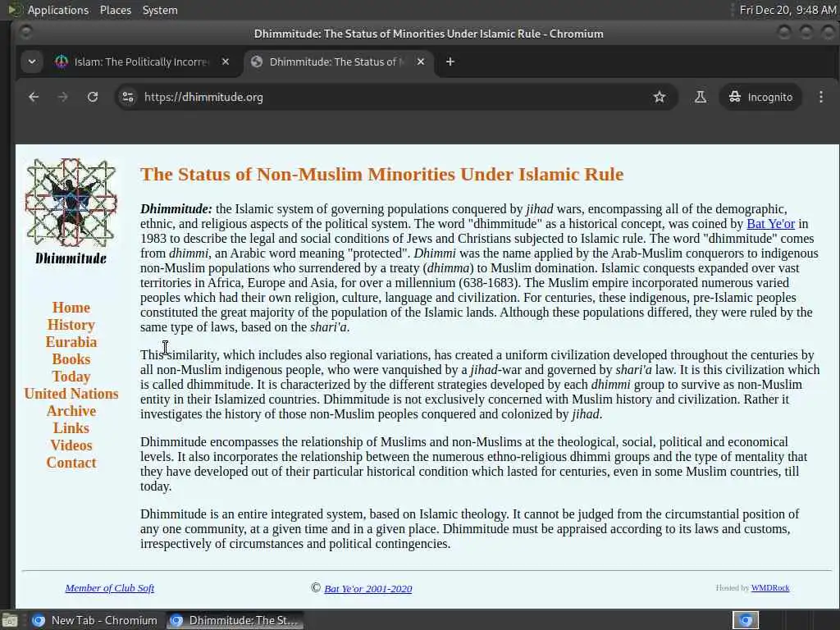Open a new tab with plus button

450,62
